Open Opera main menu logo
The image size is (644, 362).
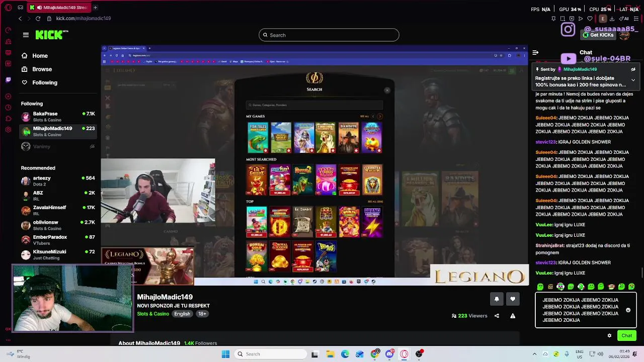(8, 8)
